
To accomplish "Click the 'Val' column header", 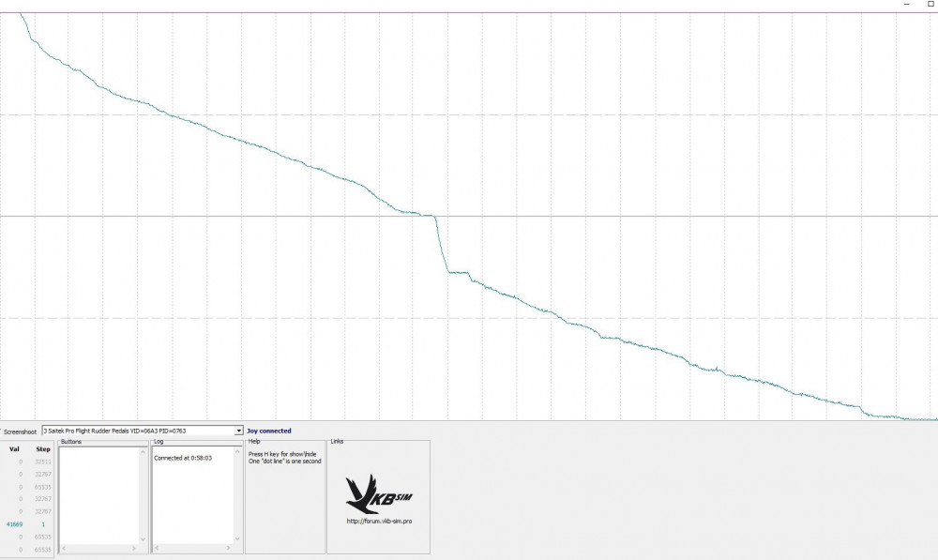I will pos(14,449).
